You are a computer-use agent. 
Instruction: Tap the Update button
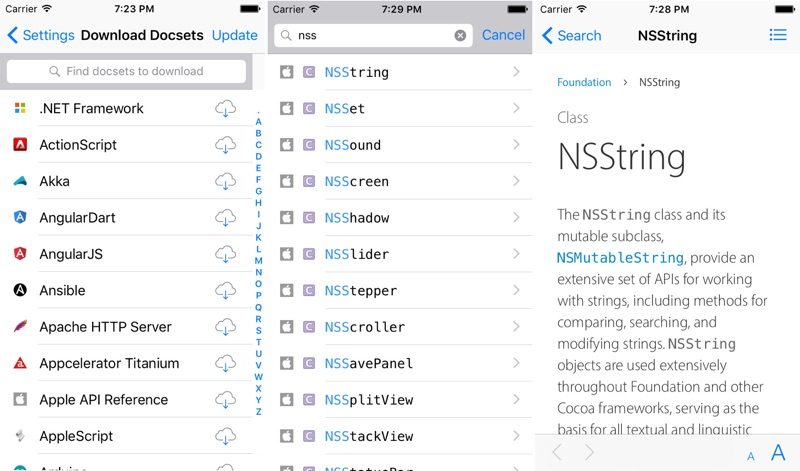235,35
